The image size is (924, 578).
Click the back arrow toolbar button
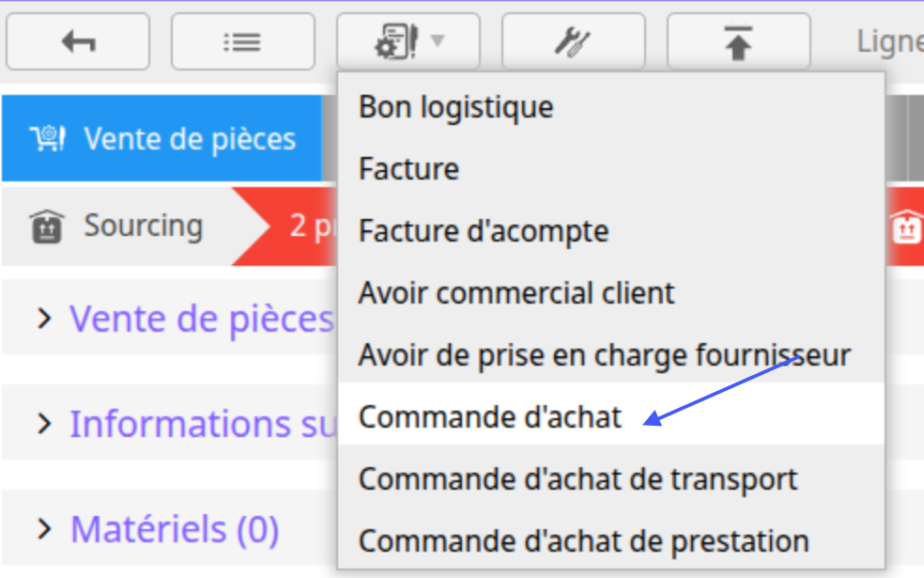click(x=78, y=41)
